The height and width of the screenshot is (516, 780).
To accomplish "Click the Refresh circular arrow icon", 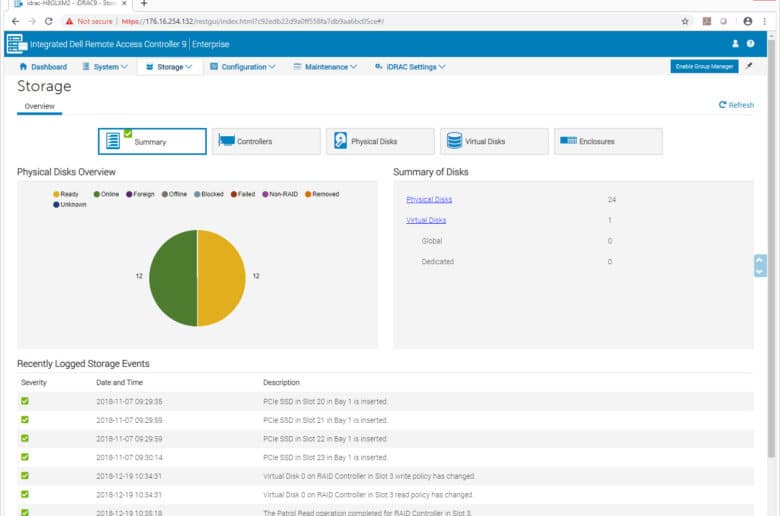I will point(722,104).
